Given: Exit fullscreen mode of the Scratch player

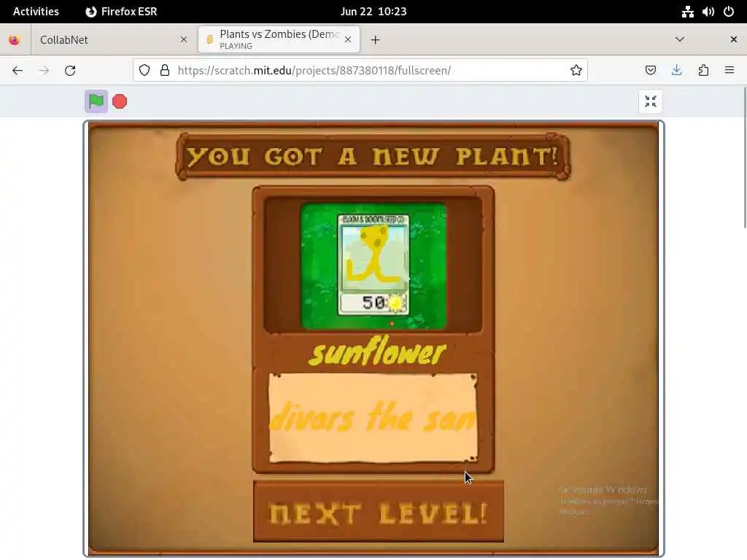Looking at the screenshot, I should pyautogui.click(x=650, y=101).
